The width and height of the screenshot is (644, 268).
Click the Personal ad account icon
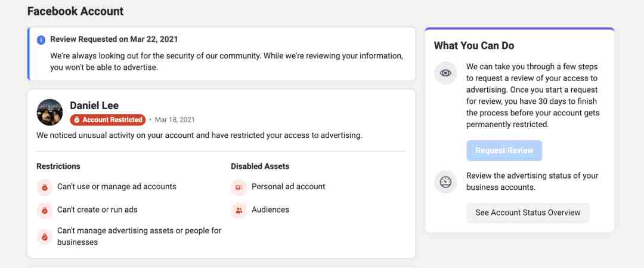coord(239,187)
